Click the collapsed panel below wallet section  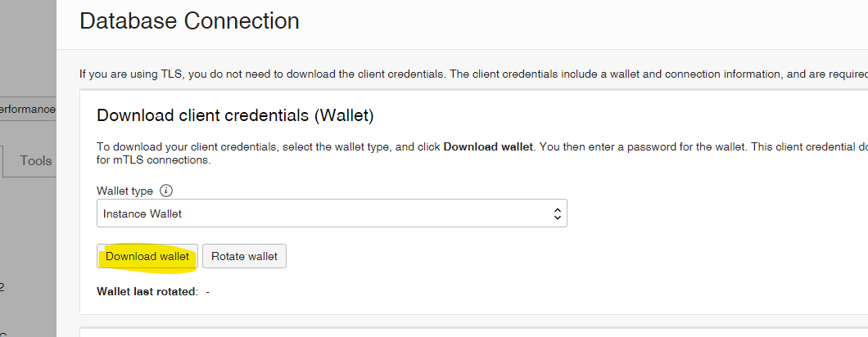[473, 332]
